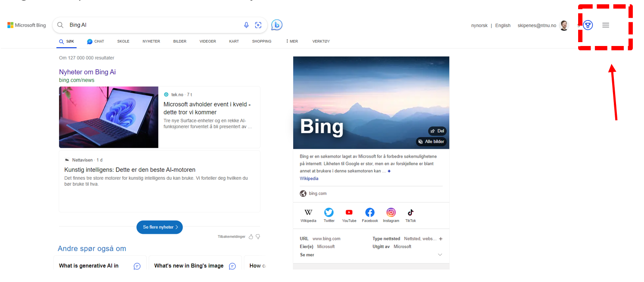Switch to the VIDEOER tab

point(207,41)
